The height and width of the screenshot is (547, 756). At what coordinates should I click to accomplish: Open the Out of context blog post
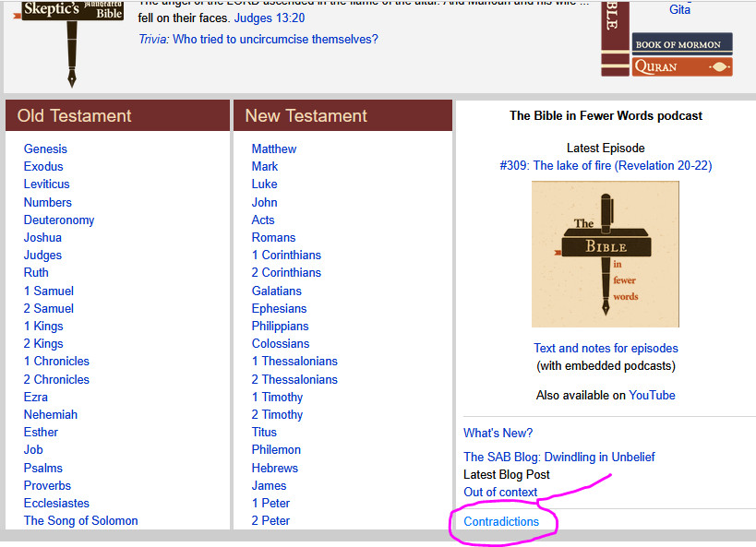click(x=500, y=492)
